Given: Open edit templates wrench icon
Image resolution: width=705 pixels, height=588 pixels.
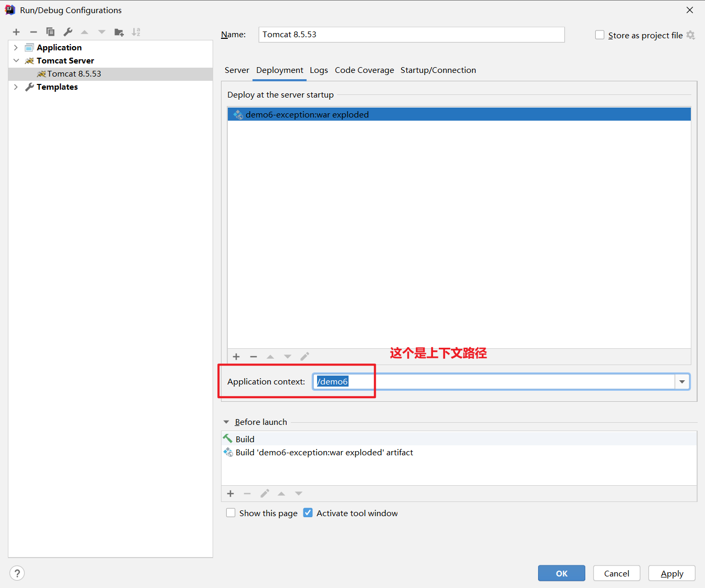Looking at the screenshot, I should [68, 32].
